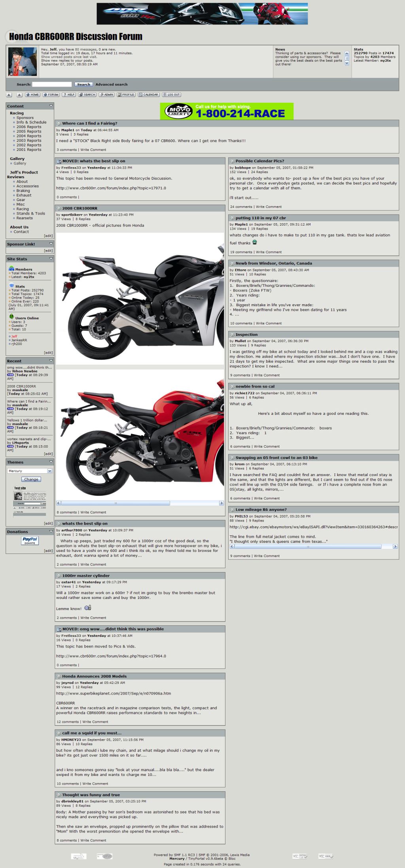The height and width of the screenshot is (868, 405).
Task: Click the Members icon in Site Stats
Action: click(x=11, y=268)
